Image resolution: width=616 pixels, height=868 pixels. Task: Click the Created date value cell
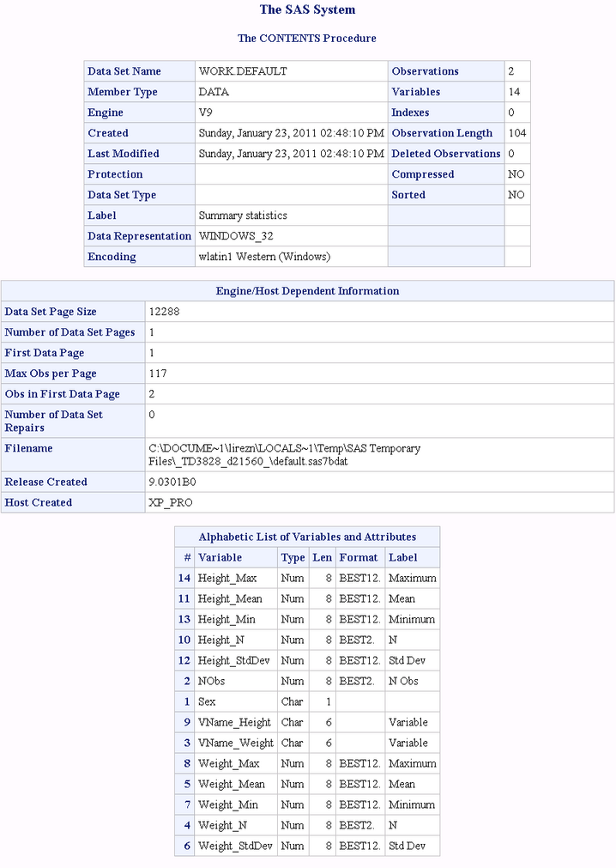291,133
